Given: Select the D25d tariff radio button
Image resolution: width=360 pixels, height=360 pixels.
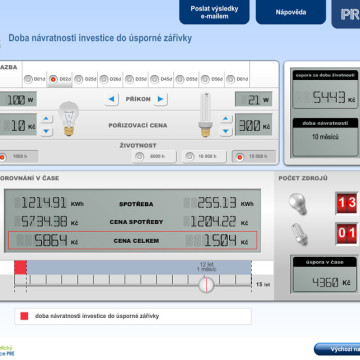Looking at the screenshot, I should 79,79.
